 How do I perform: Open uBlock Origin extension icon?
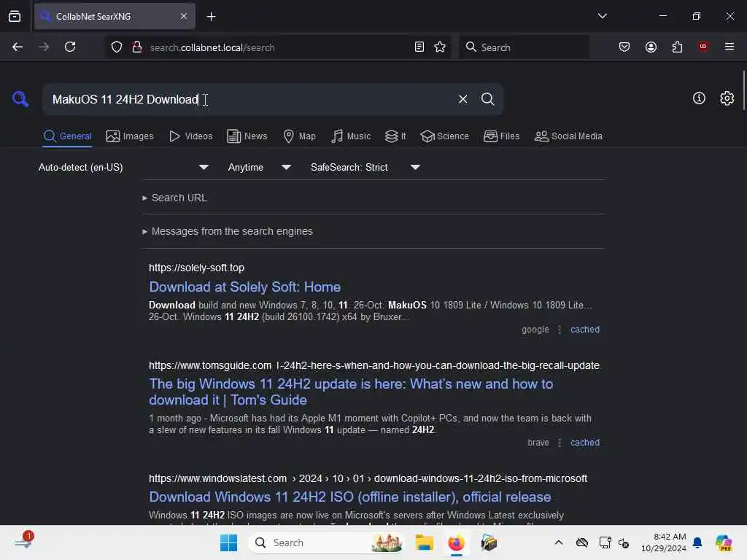(x=703, y=47)
